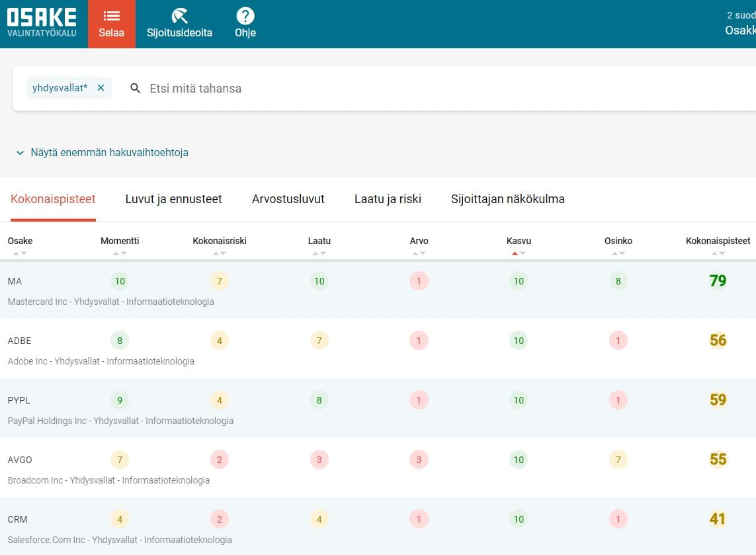This screenshot has height=555, width=756.
Task: Sort table by Kasvu column
Action: [519, 241]
